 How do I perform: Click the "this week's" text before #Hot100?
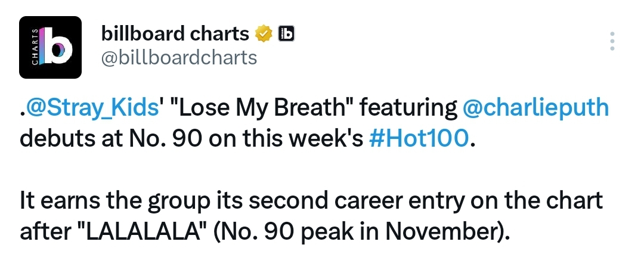coord(303,139)
